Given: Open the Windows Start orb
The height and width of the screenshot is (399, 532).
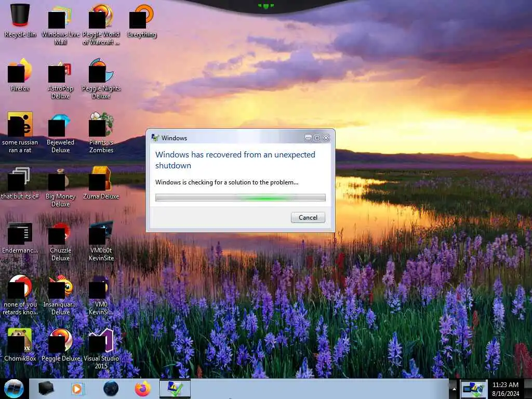Looking at the screenshot, I should 14,389.
